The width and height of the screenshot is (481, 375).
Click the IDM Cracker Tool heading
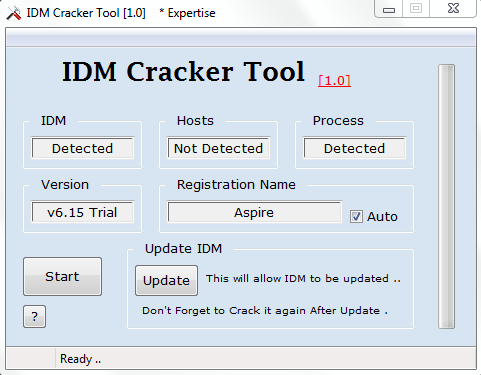(183, 71)
